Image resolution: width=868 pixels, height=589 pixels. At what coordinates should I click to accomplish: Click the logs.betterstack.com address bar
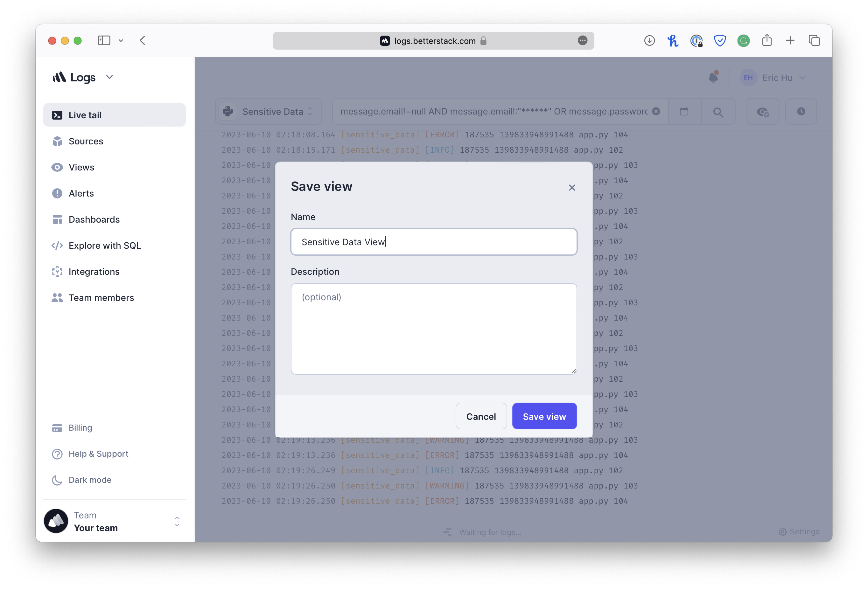pyautogui.click(x=433, y=41)
